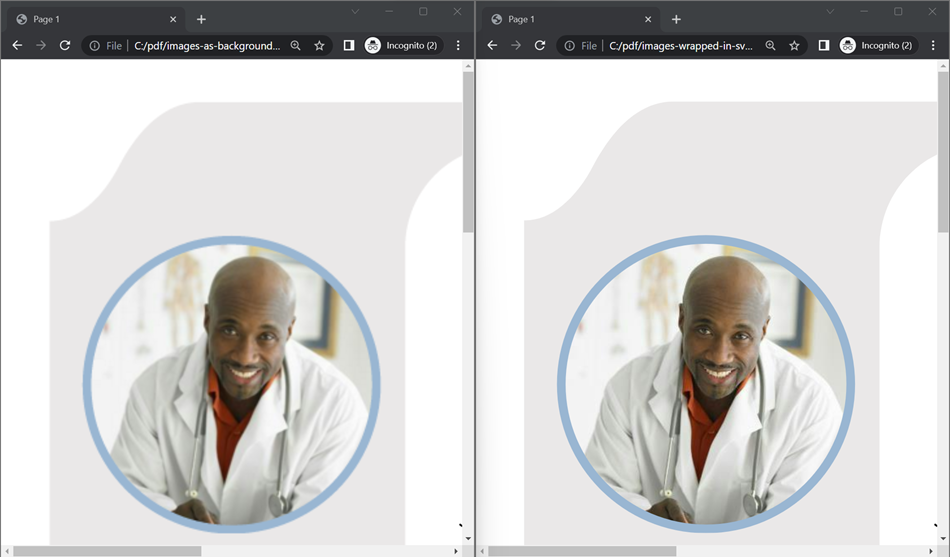
Task: Minimize the left browser window
Action: [389, 12]
